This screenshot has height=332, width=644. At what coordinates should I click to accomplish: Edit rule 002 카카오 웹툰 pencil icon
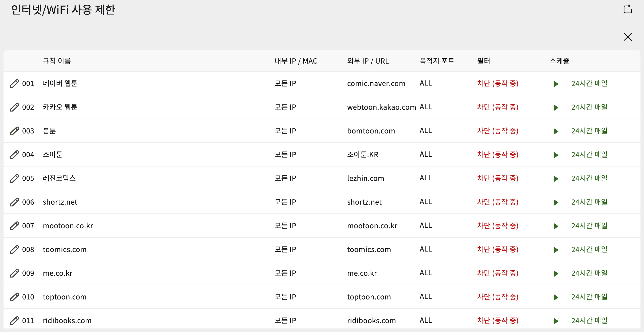click(15, 107)
